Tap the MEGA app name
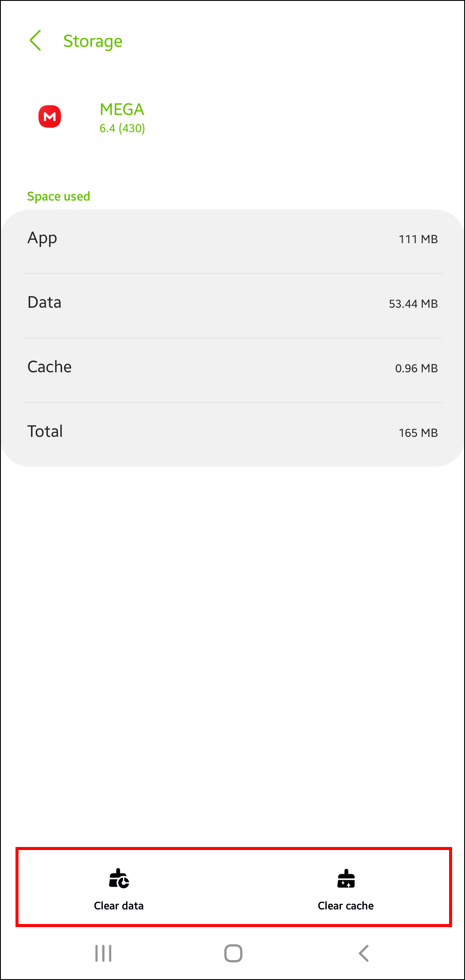The width and height of the screenshot is (465, 980). pyautogui.click(x=122, y=109)
